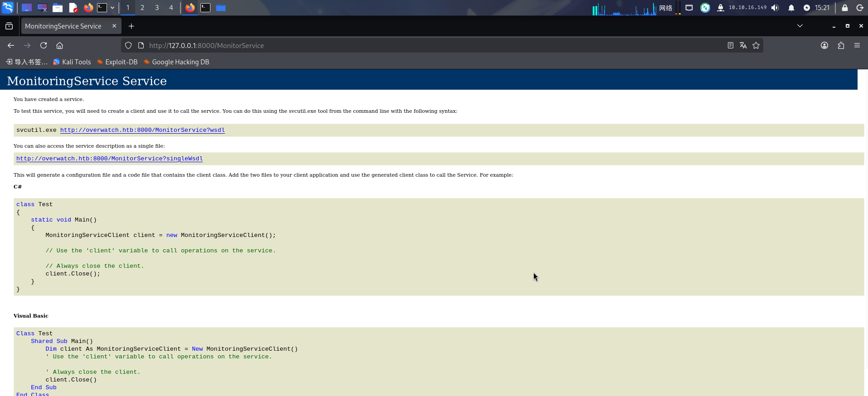Maximize the Firefox window
Viewport: 868px width, 396px height.
[x=848, y=26]
